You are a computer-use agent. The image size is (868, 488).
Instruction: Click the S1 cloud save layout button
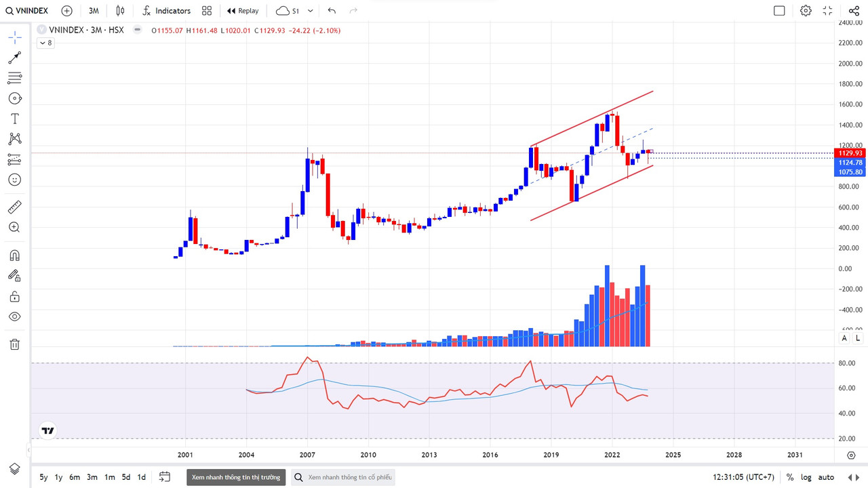point(288,11)
